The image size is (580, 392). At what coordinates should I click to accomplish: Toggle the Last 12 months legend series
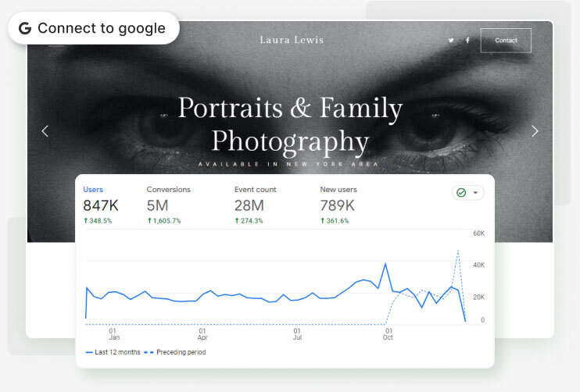[x=113, y=352]
